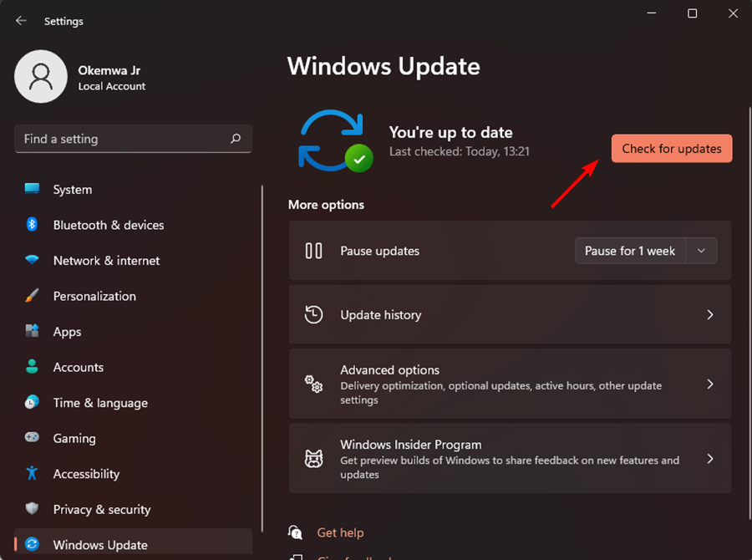Click the Windows Insider Program icon
This screenshot has height=560, width=752.
(313, 458)
